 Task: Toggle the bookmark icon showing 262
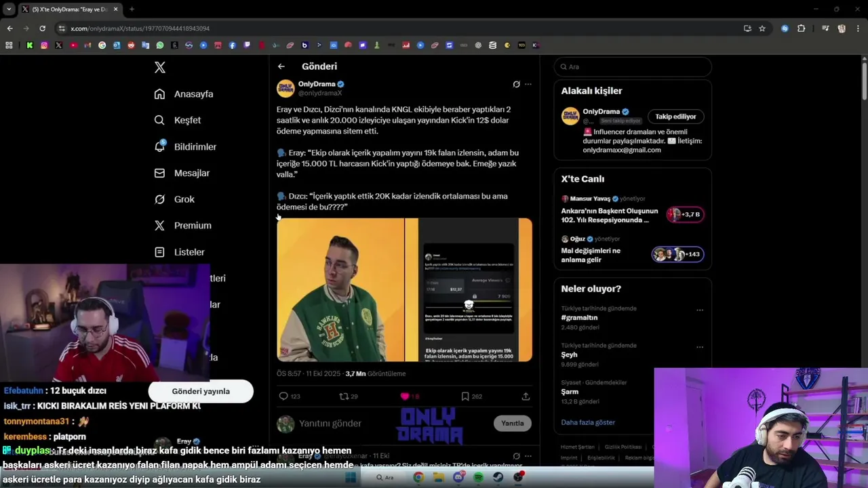465,396
